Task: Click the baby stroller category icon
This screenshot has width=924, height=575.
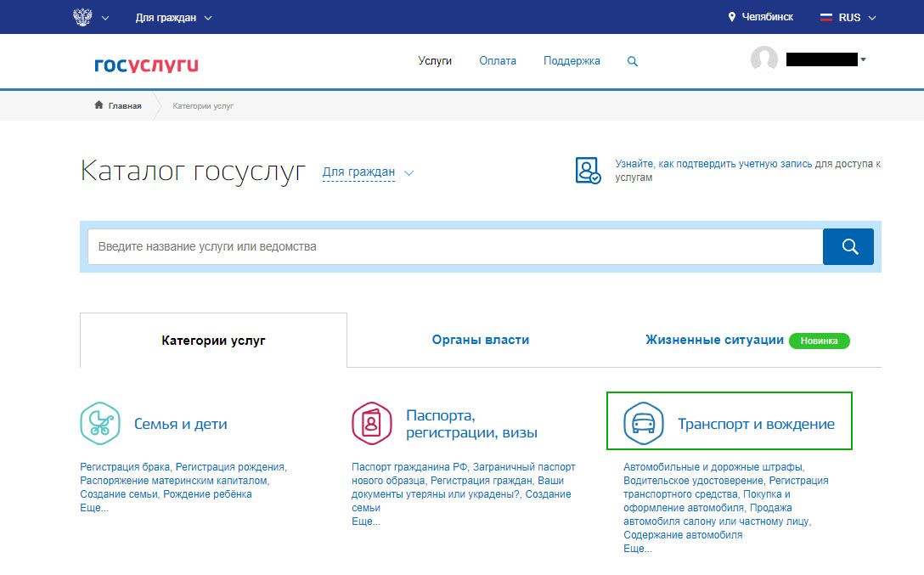Action: pos(100,424)
